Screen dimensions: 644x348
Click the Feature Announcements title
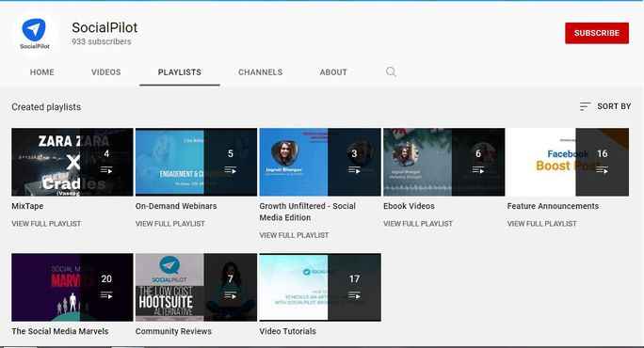[553, 206]
